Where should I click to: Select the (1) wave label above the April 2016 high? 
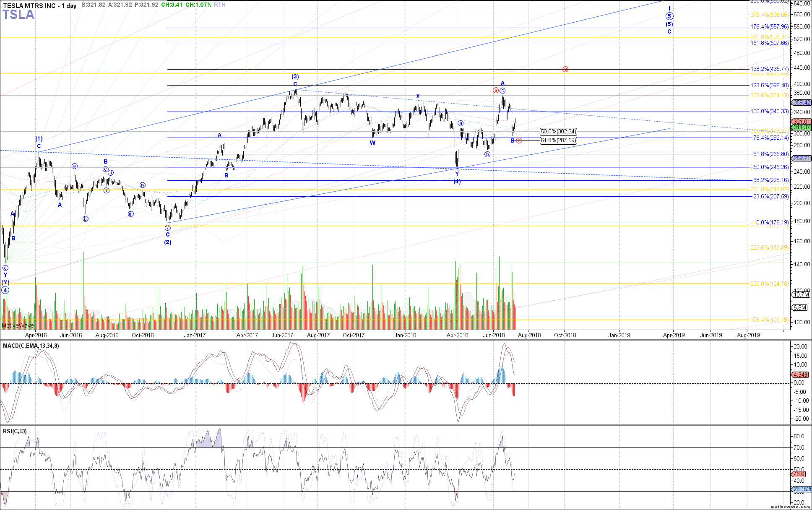coord(39,139)
